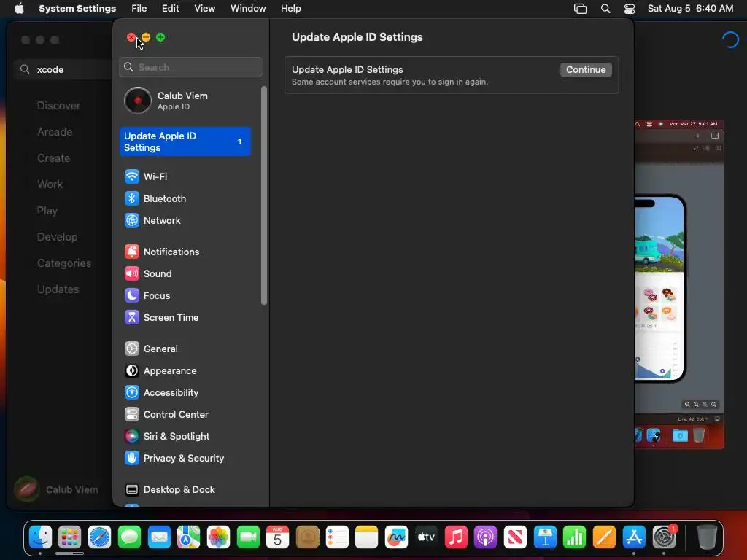Launch FaceTime from the Dock
747x560 pixels.
click(248, 537)
